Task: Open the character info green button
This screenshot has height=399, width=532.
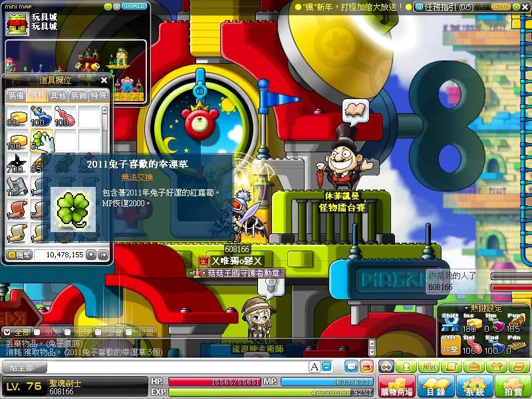Action: pyautogui.click(x=406, y=366)
